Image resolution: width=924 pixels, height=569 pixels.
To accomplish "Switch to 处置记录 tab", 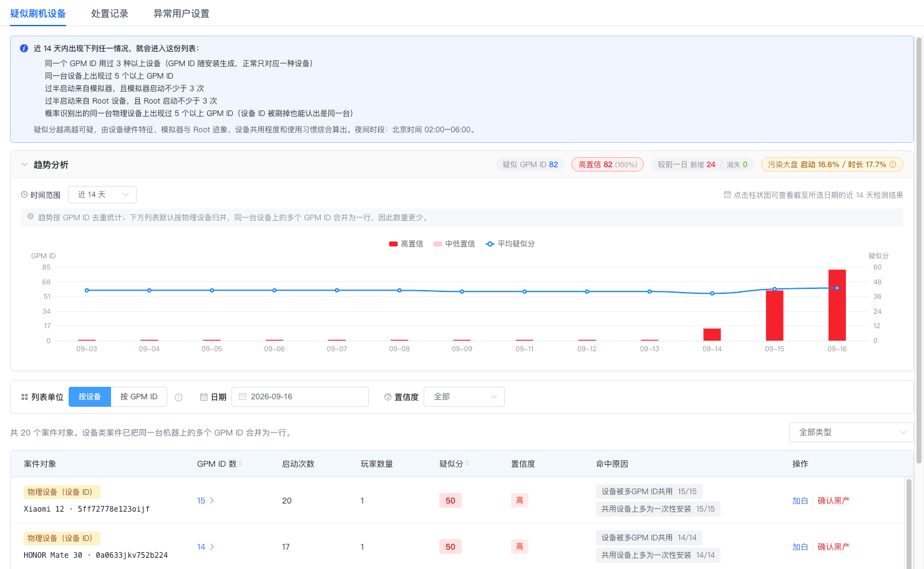I will pos(110,13).
